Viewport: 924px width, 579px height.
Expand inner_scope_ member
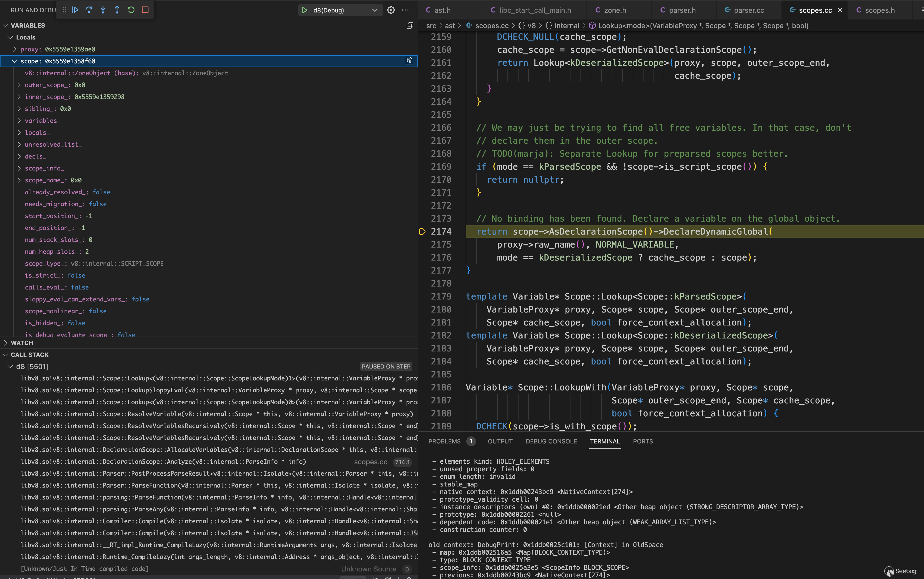[19, 97]
